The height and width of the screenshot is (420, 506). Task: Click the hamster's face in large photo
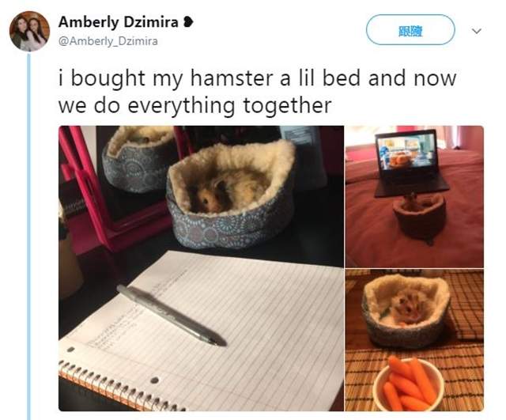click(206, 199)
